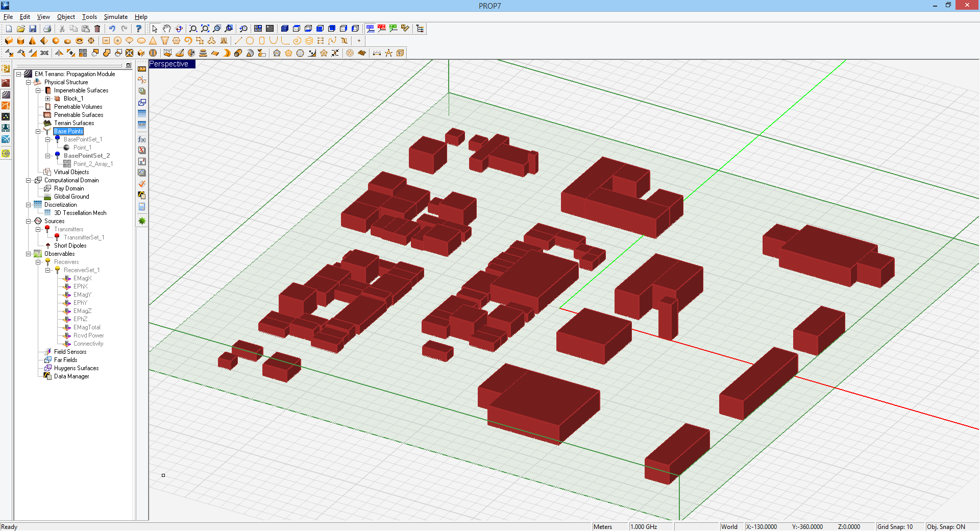The image size is (980, 531).
Task: Click the Undo arrow icon
Action: pyautogui.click(x=112, y=29)
